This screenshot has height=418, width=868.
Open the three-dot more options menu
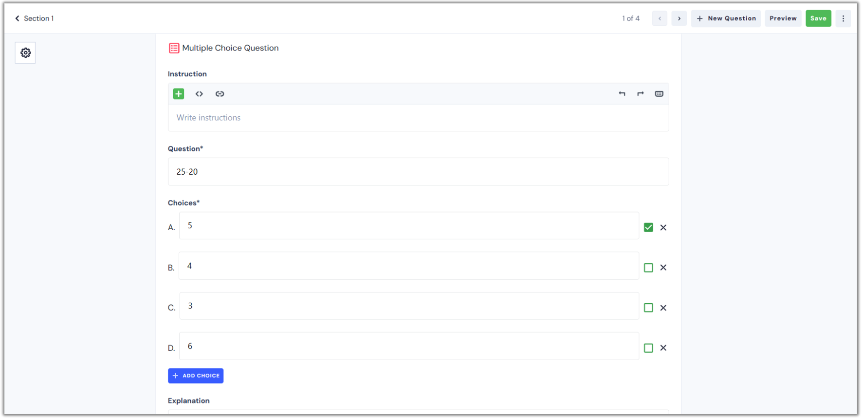pos(843,19)
